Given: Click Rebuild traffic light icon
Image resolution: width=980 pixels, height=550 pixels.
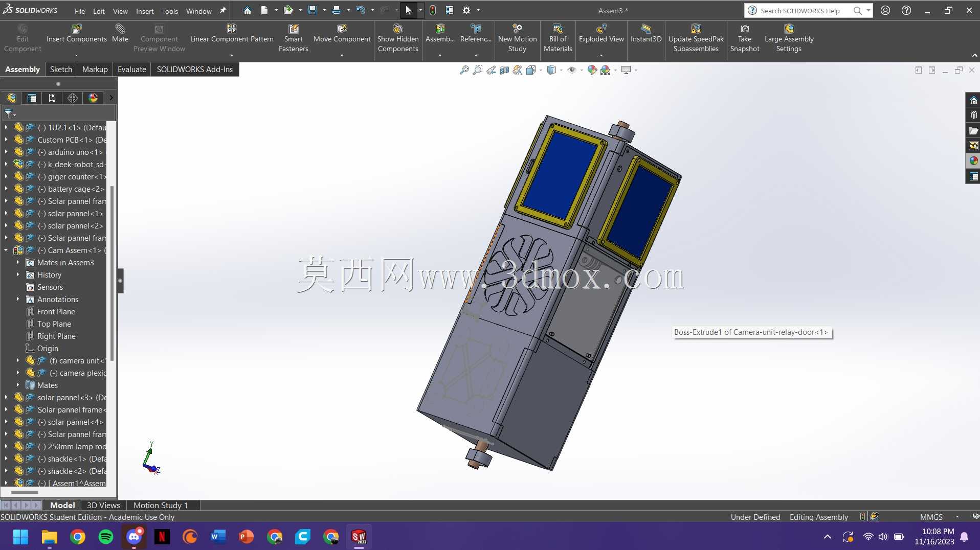Looking at the screenshot, I should click(x=433, y=10).
